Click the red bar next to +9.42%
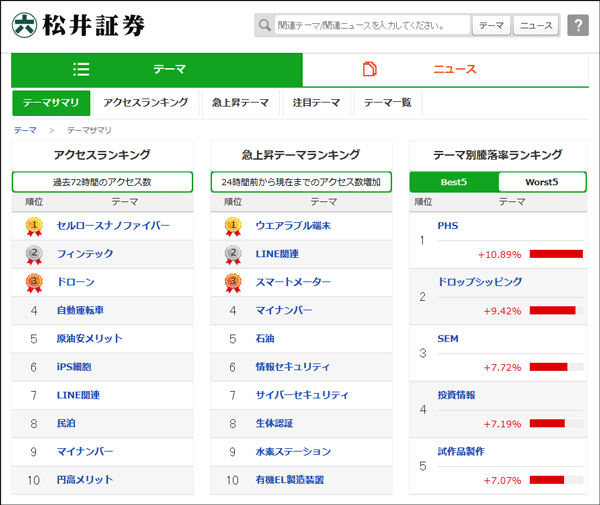The image size is (600, 505). point(553,311)
